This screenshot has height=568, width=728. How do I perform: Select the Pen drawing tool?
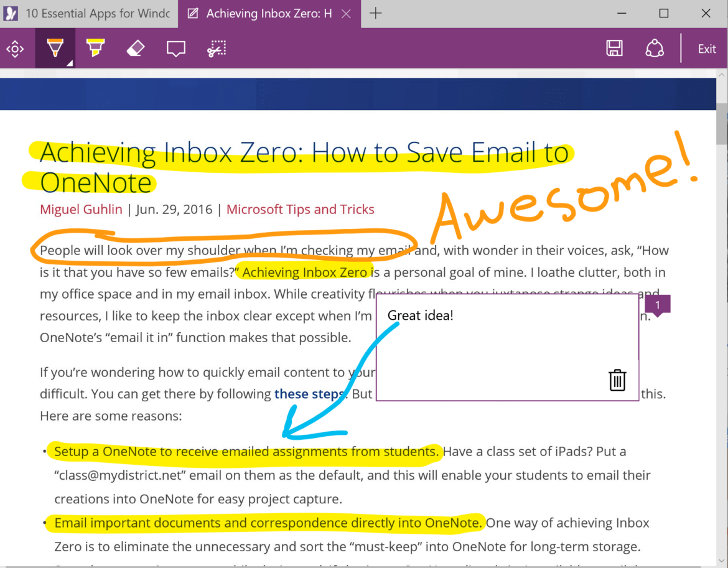point(55,49)
